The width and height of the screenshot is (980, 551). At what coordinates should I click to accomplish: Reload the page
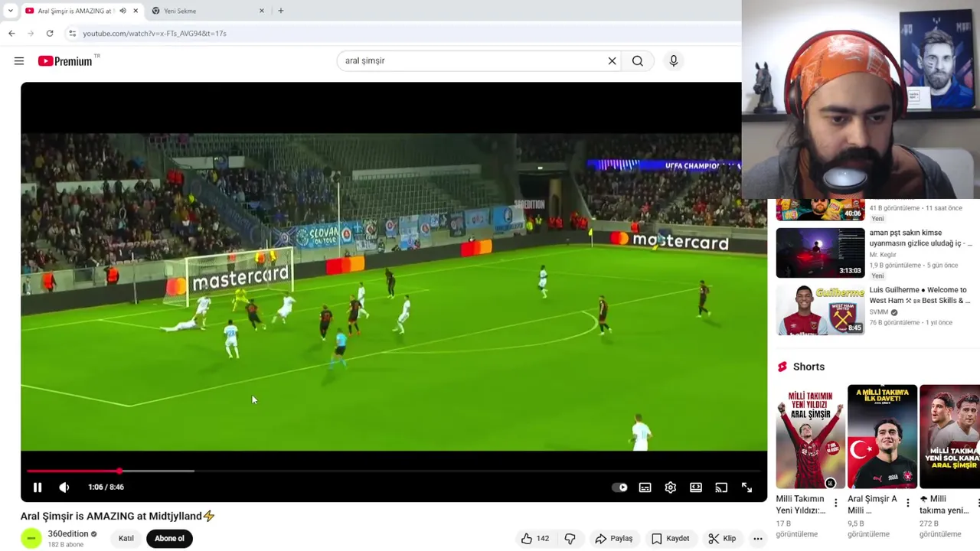(50, 34)
